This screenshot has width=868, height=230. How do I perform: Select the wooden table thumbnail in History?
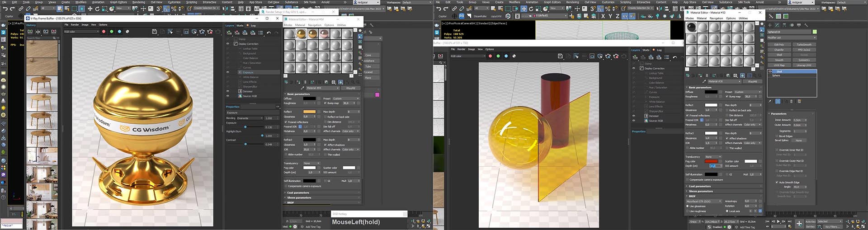pyautogui.click(x=42, y=84)
